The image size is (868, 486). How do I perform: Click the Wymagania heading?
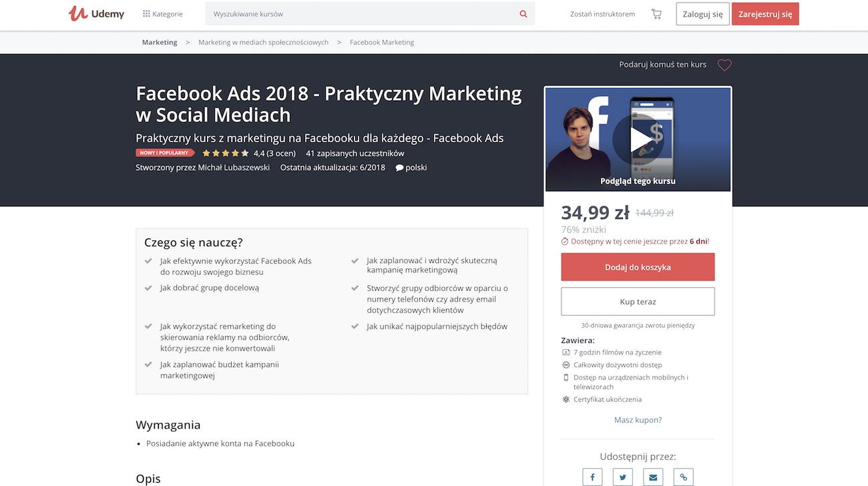pyautogui.click(x=168, y=425)
